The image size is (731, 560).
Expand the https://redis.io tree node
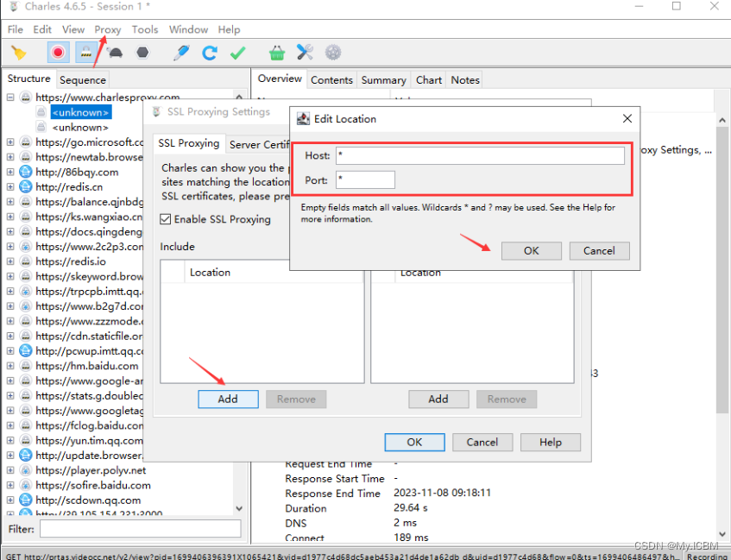coord(10,261)
